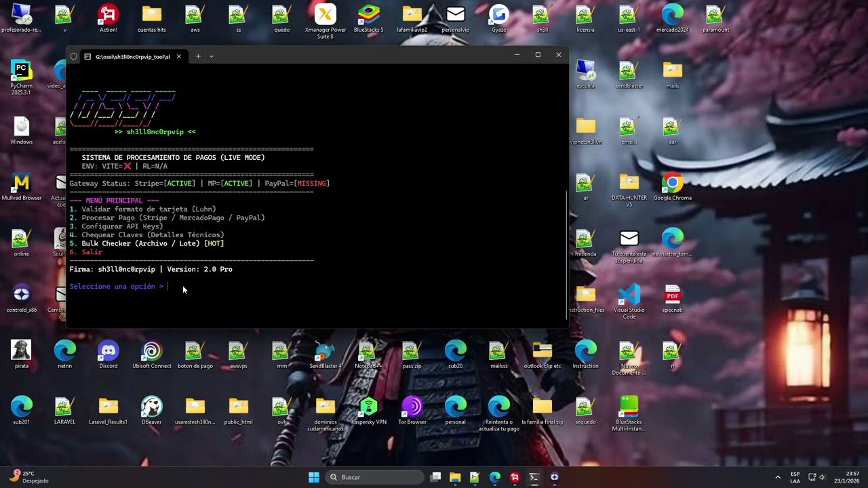
Task: Launch the Gyazo desktop shortcut
Action: click(499, 18)
